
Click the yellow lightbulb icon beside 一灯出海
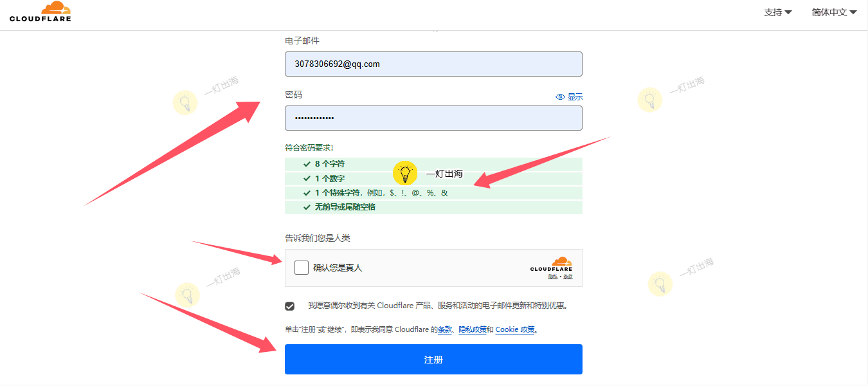coord(405,174)
